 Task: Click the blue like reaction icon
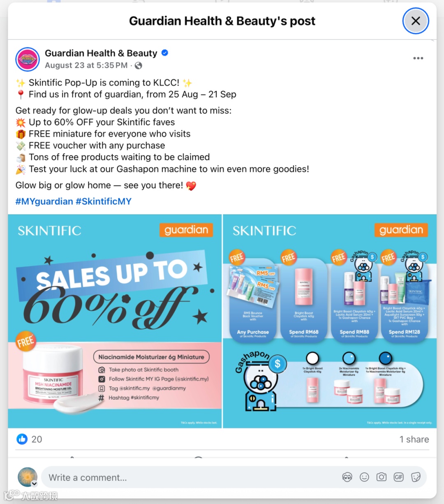point(22,439)
